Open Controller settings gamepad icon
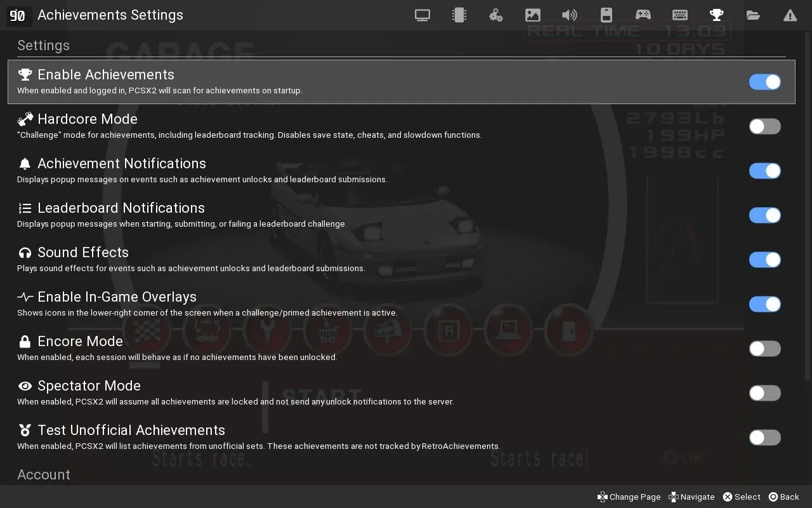Screen dimensions: 812x508 pos(643,15)
